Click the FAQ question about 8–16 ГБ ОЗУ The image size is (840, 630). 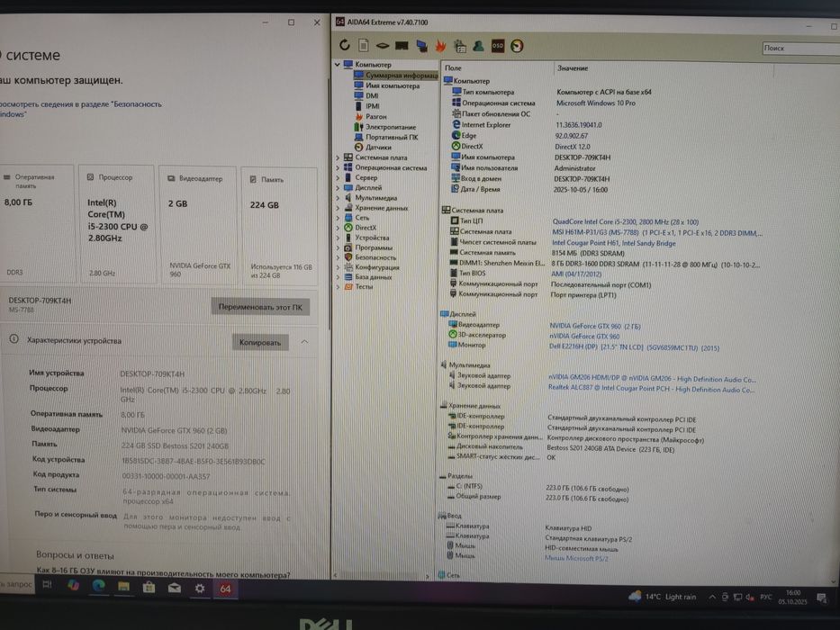click(x=163, y=572)
